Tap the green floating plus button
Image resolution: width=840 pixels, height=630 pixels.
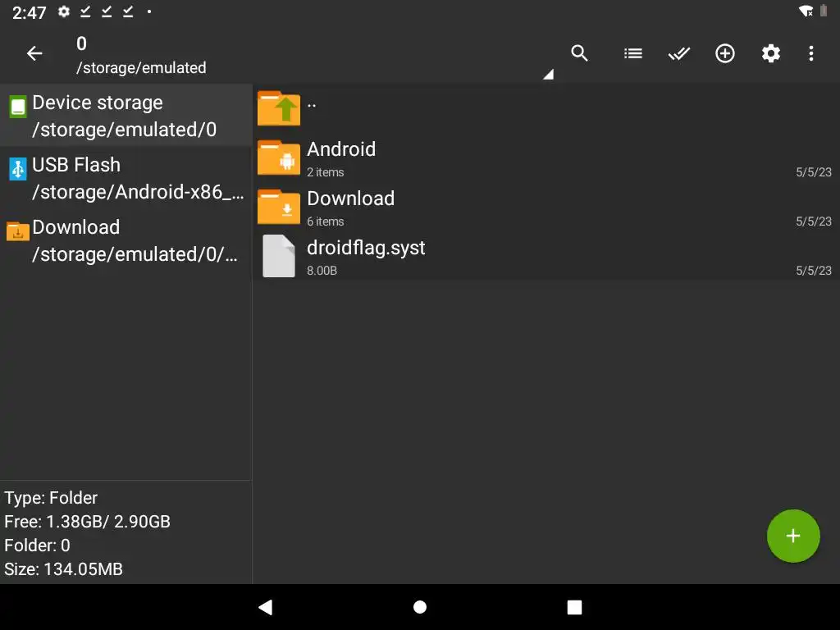coord(793,536)
